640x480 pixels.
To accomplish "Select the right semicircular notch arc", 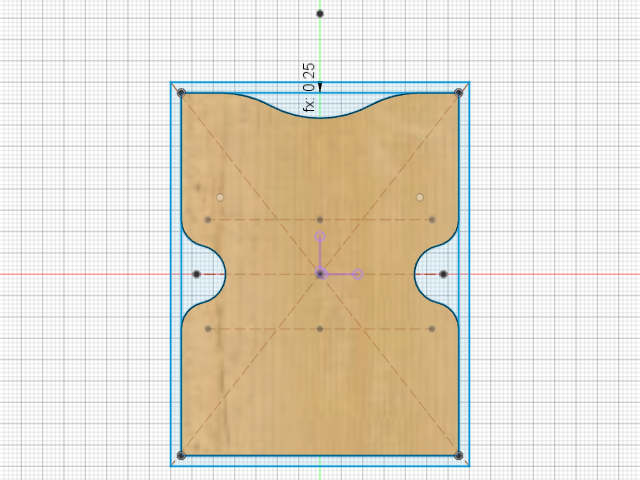I will click(415, 274).
